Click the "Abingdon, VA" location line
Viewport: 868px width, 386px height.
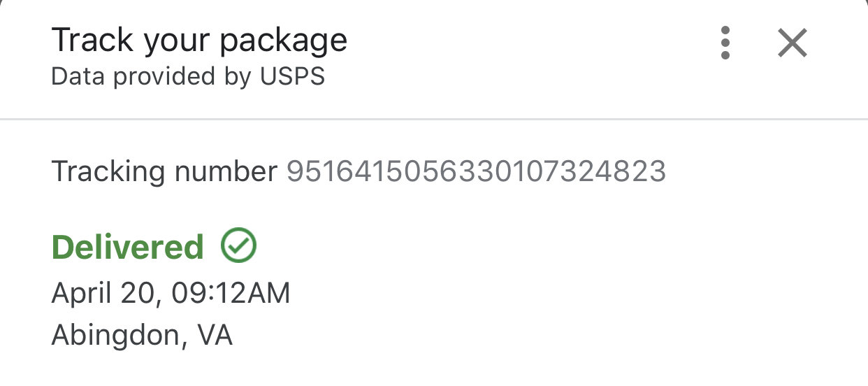click(142, 336)
